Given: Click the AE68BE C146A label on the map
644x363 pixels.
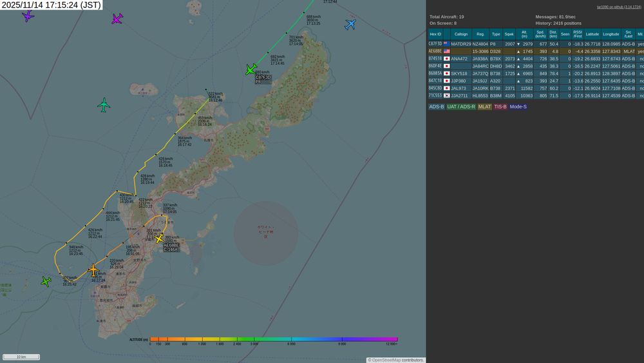Looking at the screenshot, I should tap(171, 247).
